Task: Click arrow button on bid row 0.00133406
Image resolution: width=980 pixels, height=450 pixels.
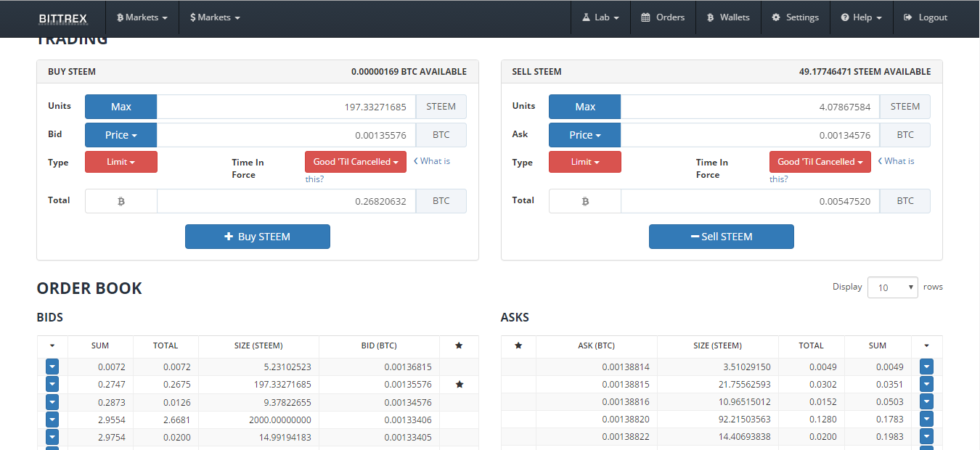Action: tap(52, 420)
